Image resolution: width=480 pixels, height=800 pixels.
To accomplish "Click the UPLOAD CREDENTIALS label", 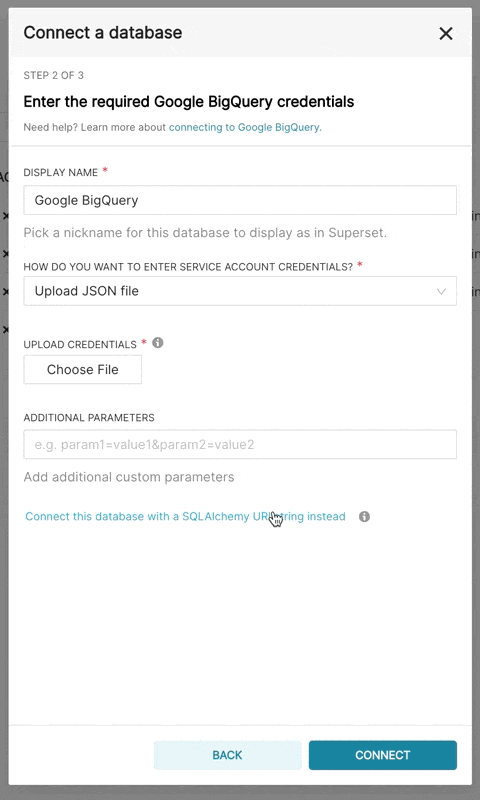I will 80,344.
